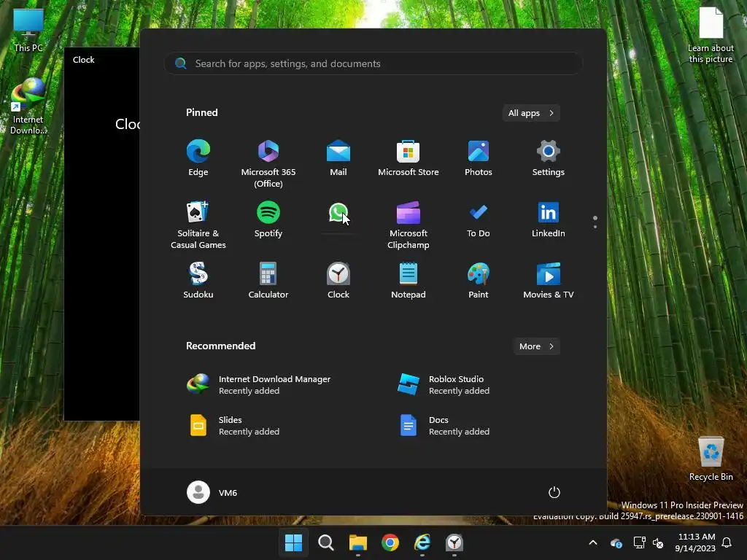
Task: Launch Microsoft Clipchamp
Action: (409, 225)
